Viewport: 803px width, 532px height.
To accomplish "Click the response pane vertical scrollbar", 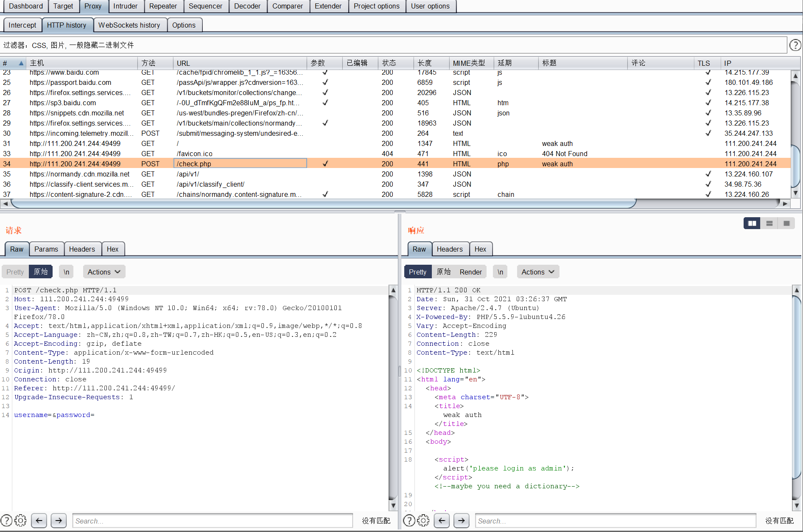I will 796,398.
